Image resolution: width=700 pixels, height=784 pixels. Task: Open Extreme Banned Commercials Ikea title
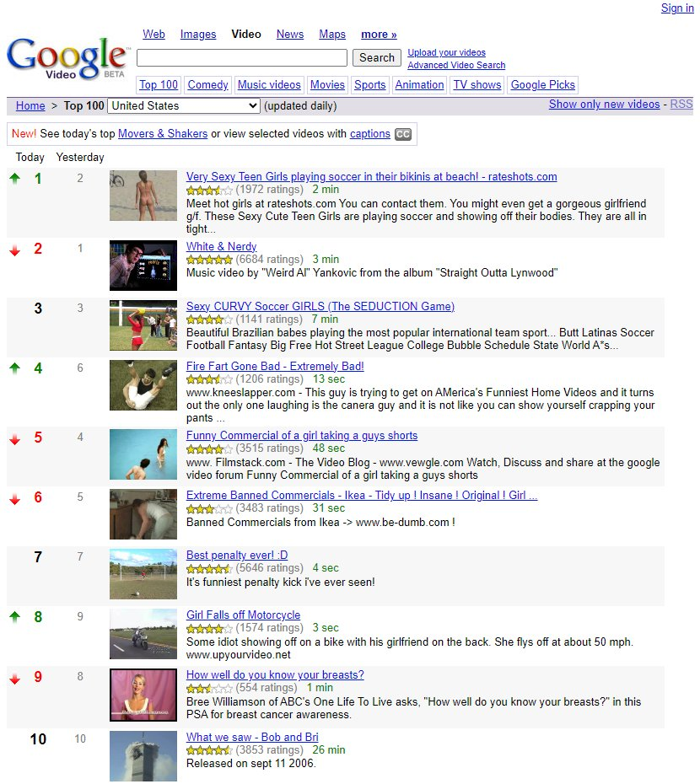pyautogui.click(x=362, y=496)
